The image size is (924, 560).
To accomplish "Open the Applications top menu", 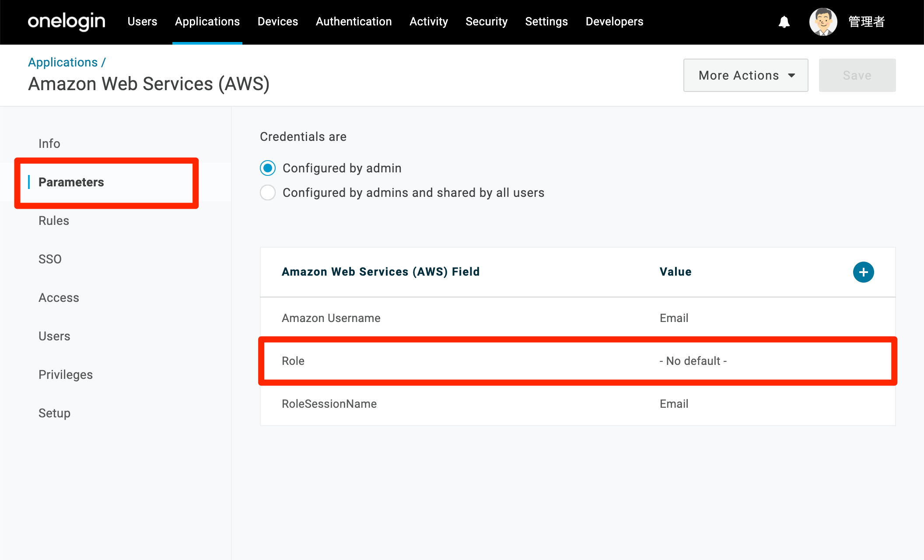I will pos(207,21).
